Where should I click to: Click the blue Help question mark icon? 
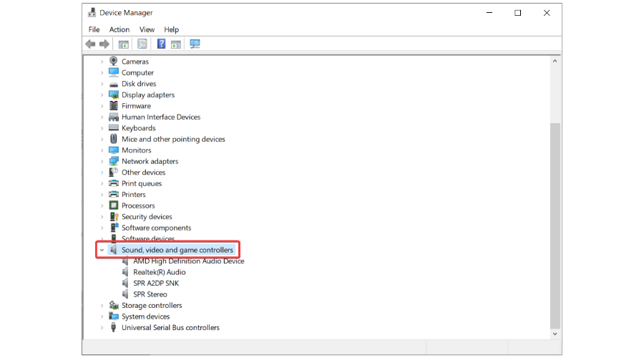click(162, 44)
